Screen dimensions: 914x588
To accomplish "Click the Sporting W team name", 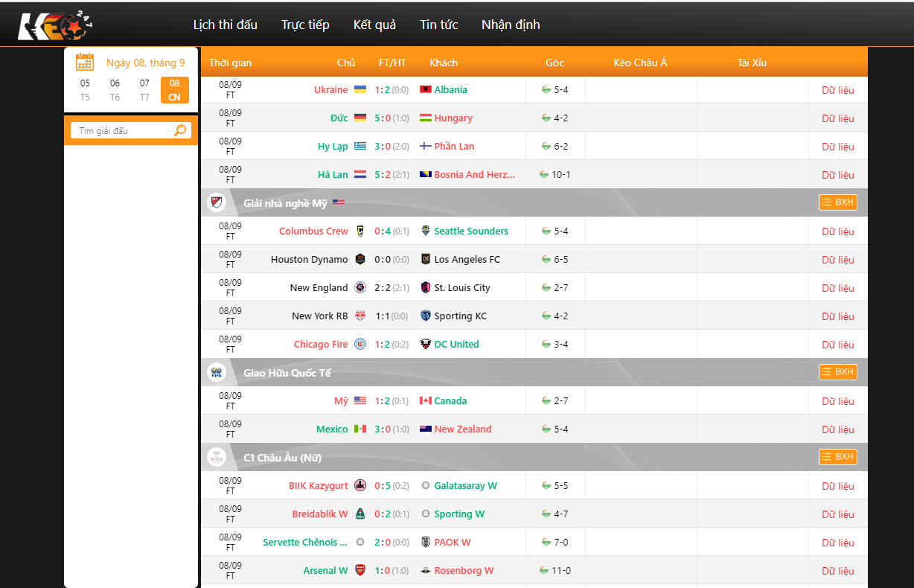I will tap(459, 514).
